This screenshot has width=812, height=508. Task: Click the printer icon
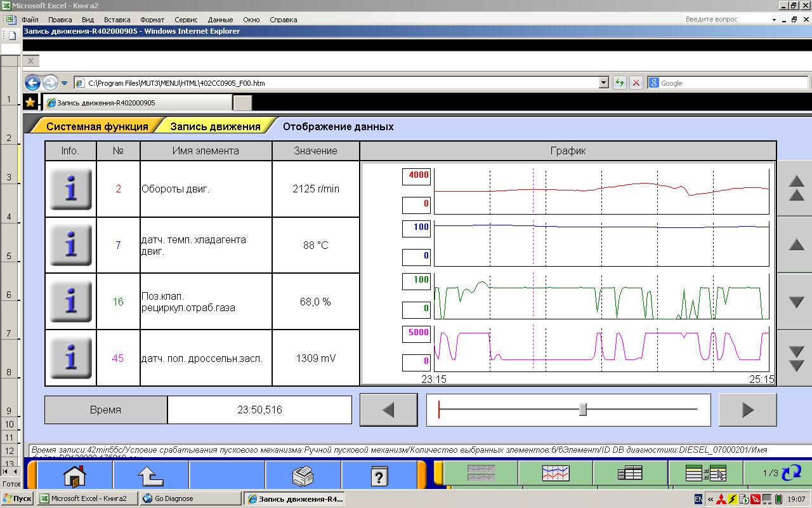coord(303,474)
